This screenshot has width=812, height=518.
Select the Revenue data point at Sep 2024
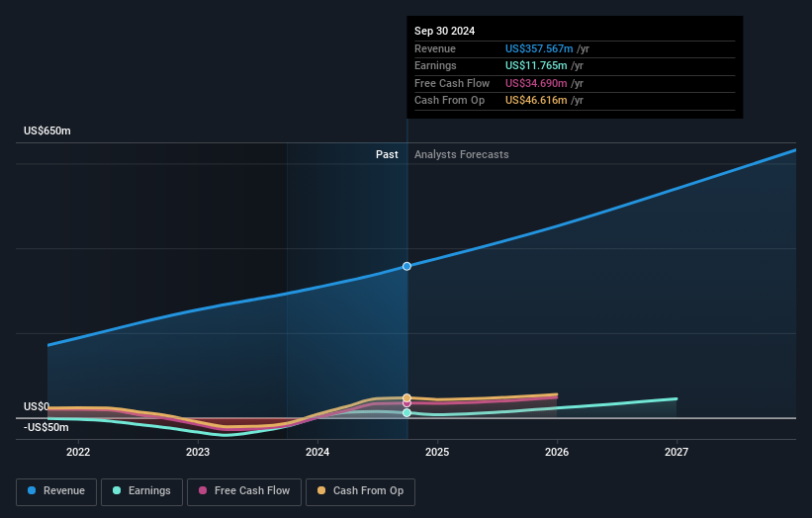coord(407,266)
